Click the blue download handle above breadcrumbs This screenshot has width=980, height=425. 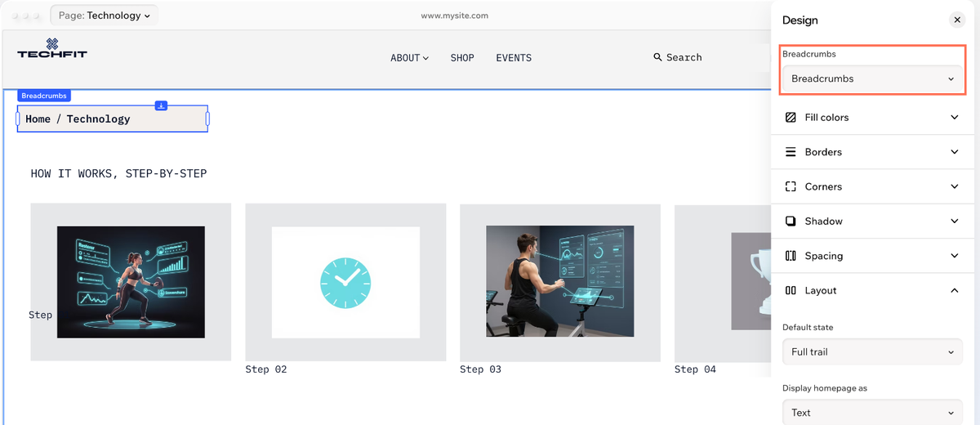pos(162,105)
